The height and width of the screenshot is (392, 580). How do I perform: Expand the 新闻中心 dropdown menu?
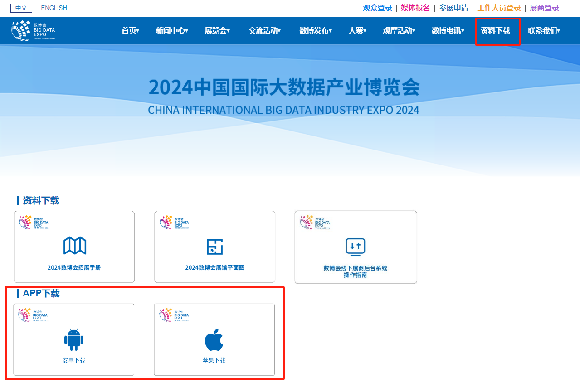[x=171, y=31]
